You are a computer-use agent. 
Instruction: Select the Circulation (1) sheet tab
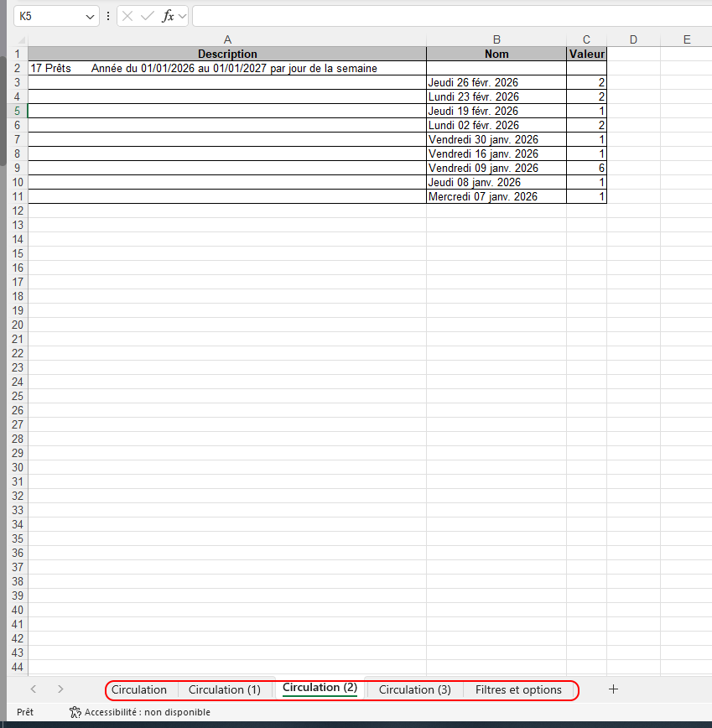coord(225,689)
